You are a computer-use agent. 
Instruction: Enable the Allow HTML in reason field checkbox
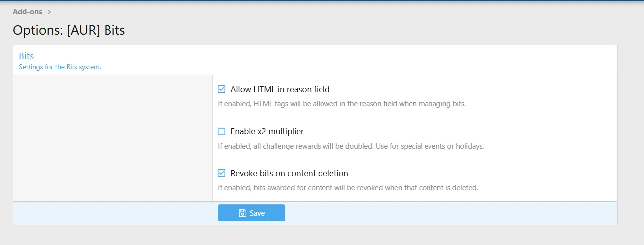[x=222, y=90]
